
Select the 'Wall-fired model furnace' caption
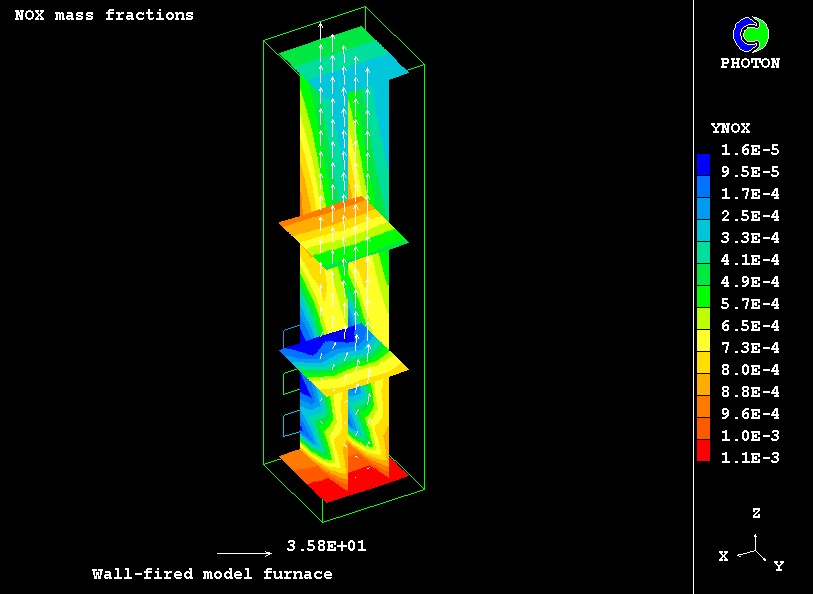(212, 574)
